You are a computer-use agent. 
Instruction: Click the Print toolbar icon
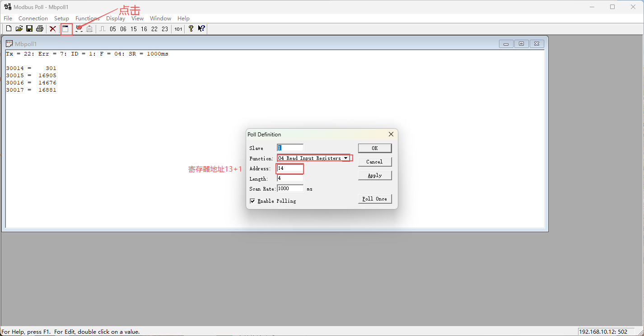[x=40, y=29]
